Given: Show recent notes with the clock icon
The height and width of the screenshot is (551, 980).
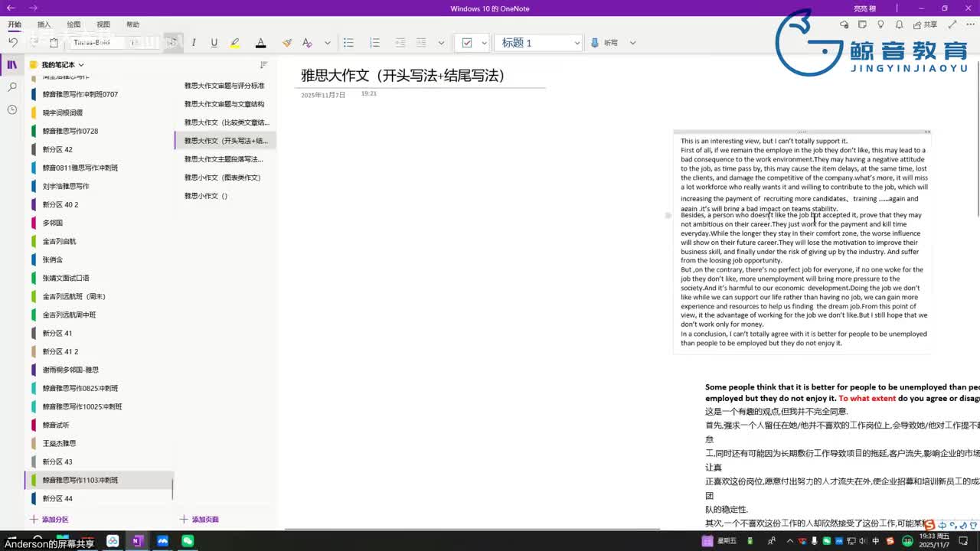Looking at the screenshot, I should point(11,109).
